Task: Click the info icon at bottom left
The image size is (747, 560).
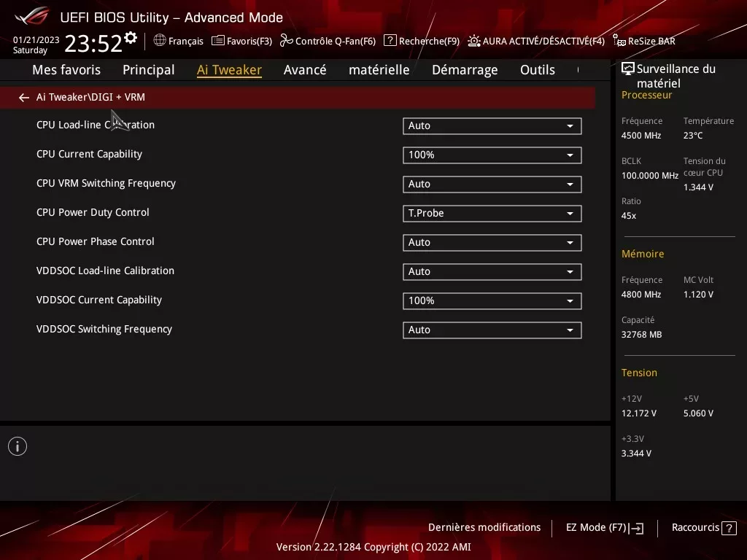Action: [x=17, y=446]
